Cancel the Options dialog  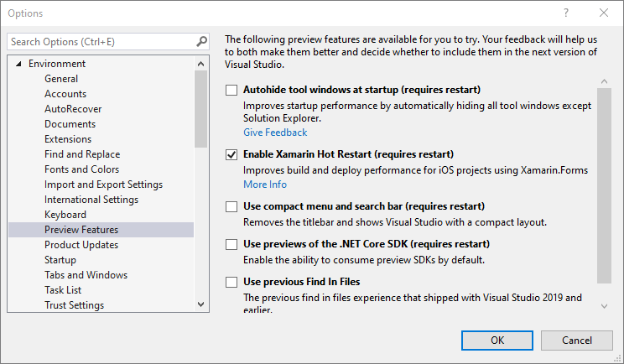tap(576, 340)
